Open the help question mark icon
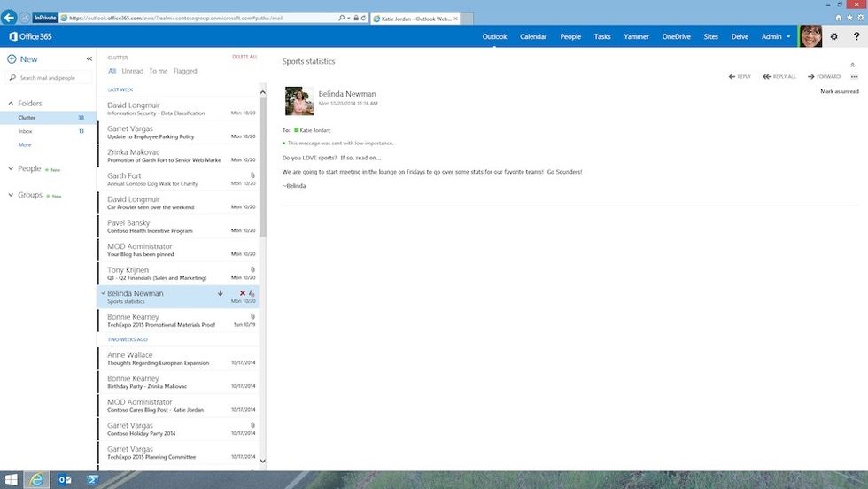This screenshot has height=489, width=868. [856, 36]
